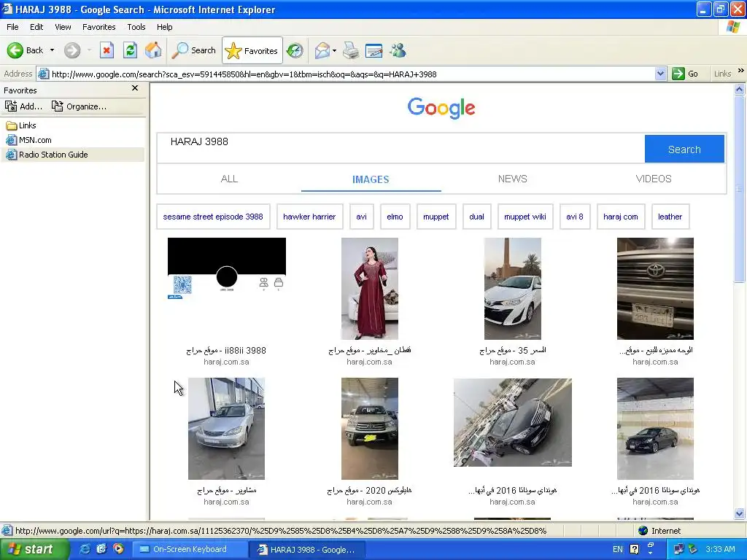Click the Google search text field
The width and height of the screenshot is (747, 560).
pos(400,149)
